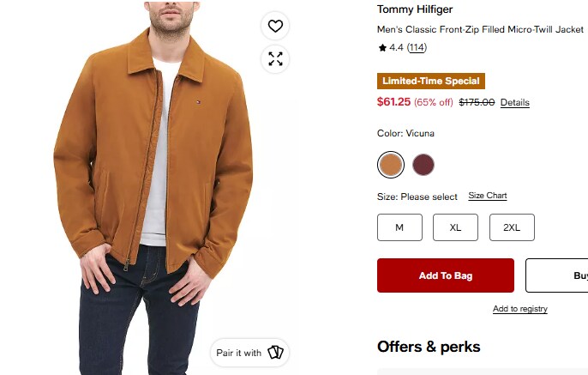The height and width of the screenshot is (375, 588).
Task: Select the burgundy color swatch
Action: coord(423,165)
